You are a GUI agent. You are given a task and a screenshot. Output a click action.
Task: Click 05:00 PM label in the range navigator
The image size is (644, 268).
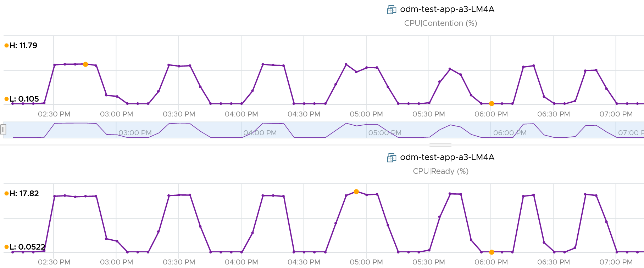(x=385, y=133)
